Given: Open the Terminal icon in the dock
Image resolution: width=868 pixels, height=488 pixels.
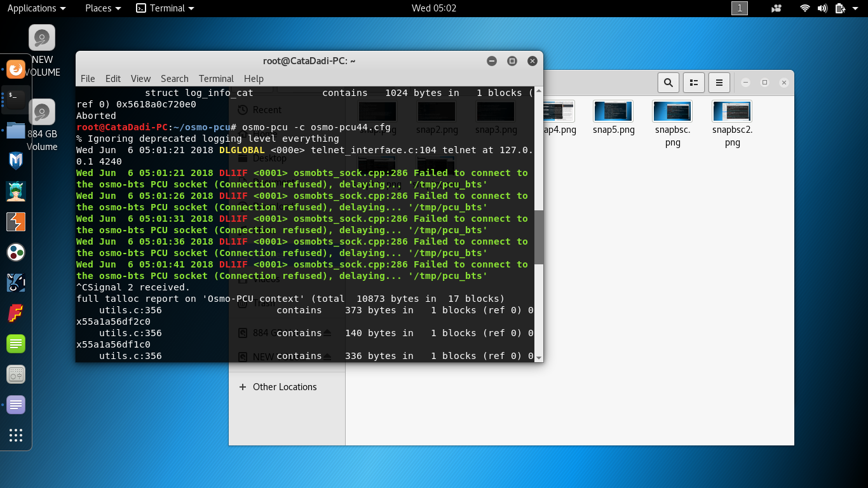Looking at the screenshot, I should tap(16, 98).
